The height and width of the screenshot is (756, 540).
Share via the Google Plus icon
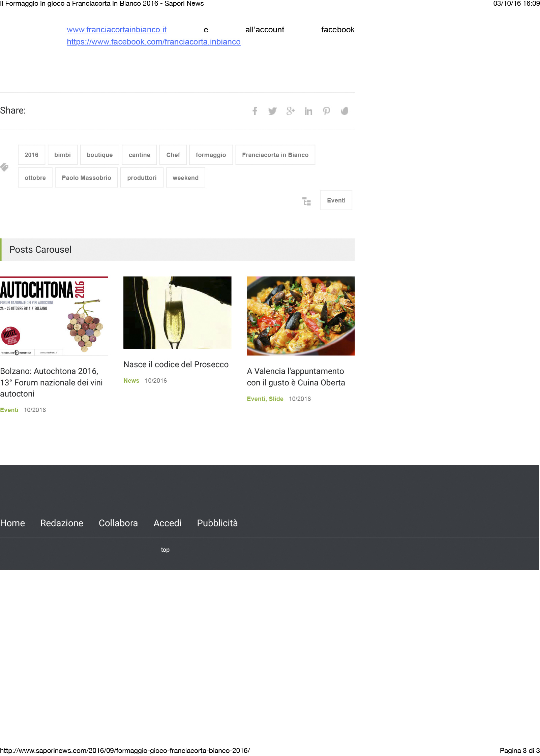pyautogui.click(x=290, y=111)
